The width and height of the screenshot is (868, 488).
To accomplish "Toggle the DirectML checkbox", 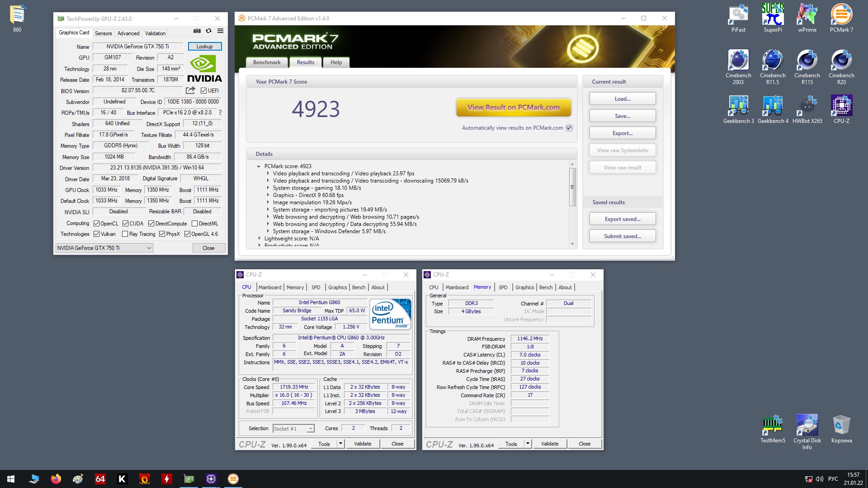I will (x=194, y=224).
